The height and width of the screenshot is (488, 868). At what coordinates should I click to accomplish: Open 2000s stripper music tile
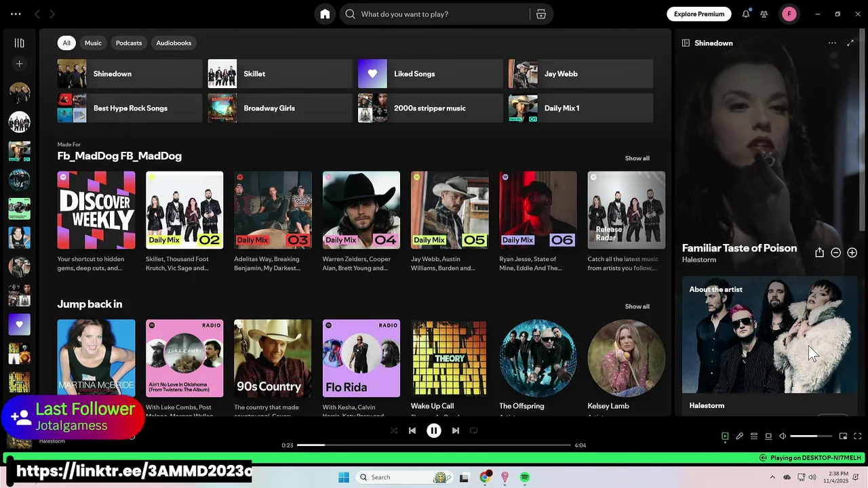[431, 108]
